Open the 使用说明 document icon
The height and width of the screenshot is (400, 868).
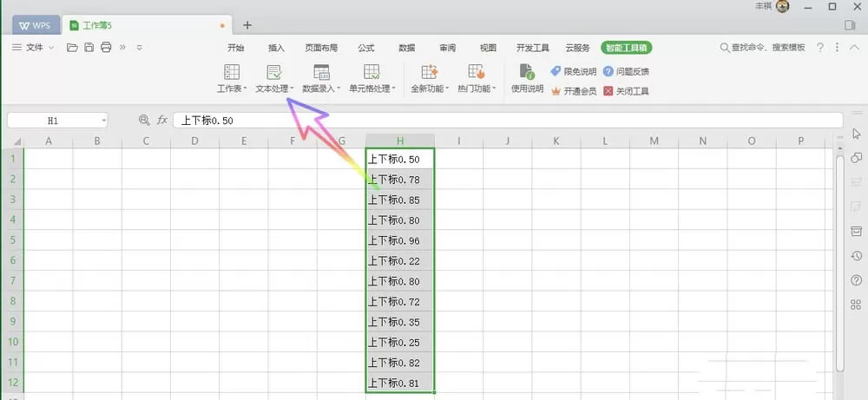coord(527,72)
